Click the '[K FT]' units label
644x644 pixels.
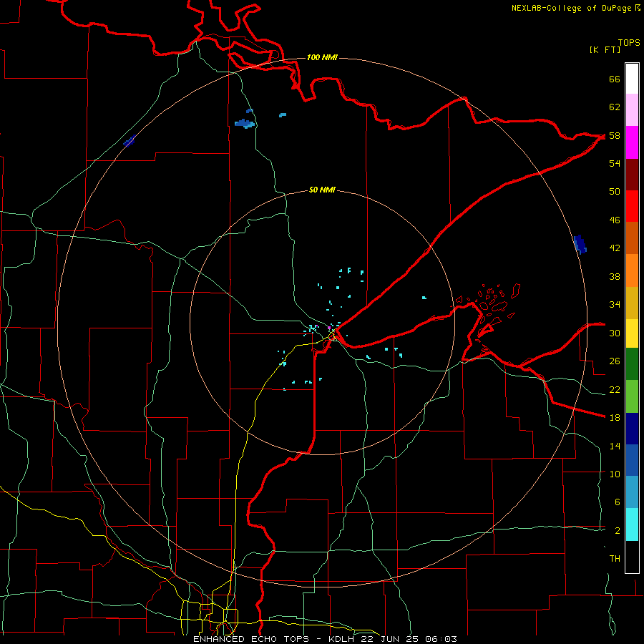tap(605, 50)
